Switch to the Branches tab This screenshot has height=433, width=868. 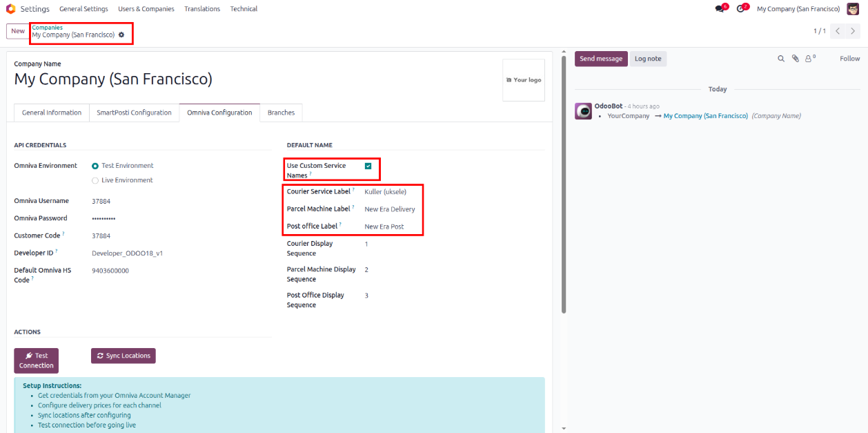[281, 113]
